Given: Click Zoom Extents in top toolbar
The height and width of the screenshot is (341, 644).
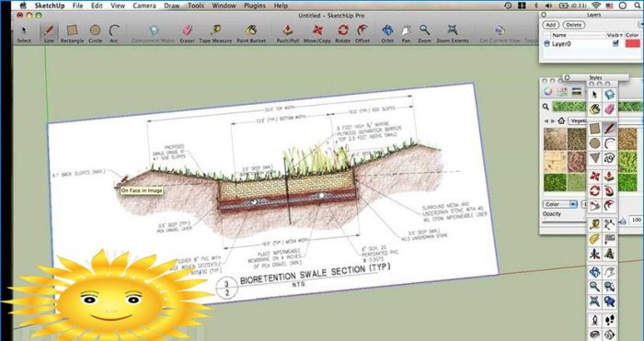Looking at the screenshot, I should [x=453, y=33].
